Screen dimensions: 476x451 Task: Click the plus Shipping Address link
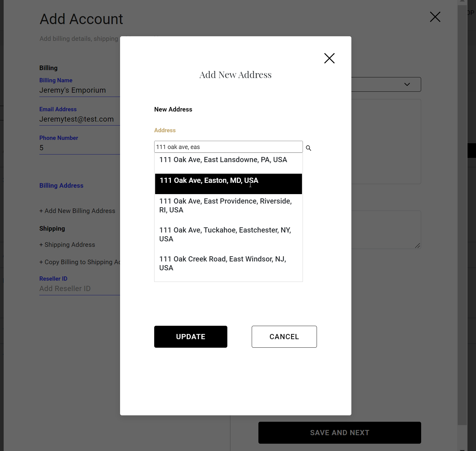tap(67, 245)
